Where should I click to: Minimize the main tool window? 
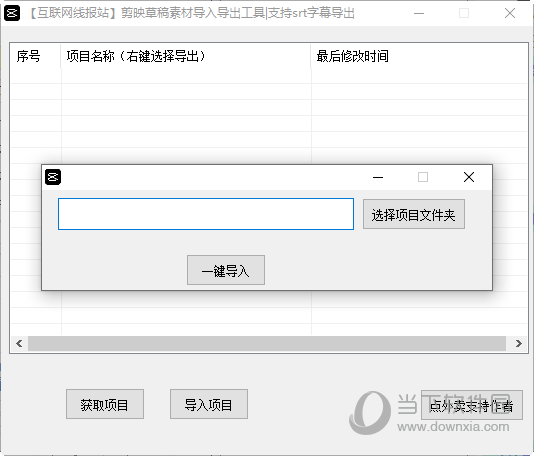click(x=419, y=13)
